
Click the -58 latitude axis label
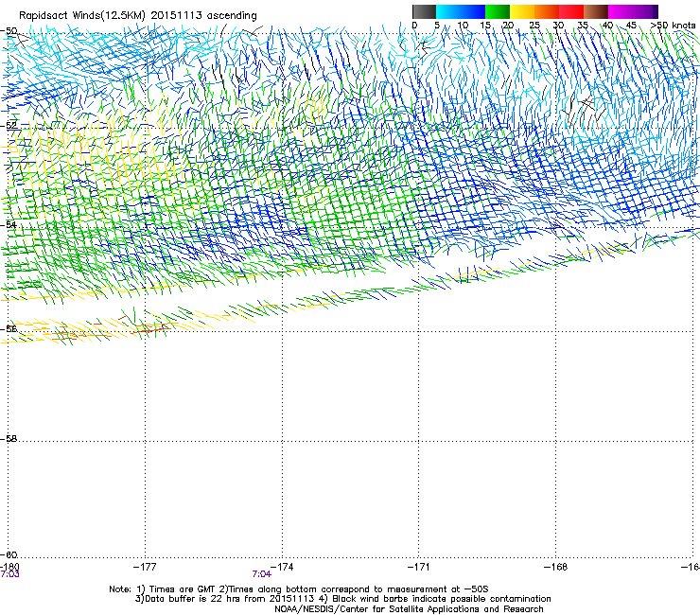9,439
